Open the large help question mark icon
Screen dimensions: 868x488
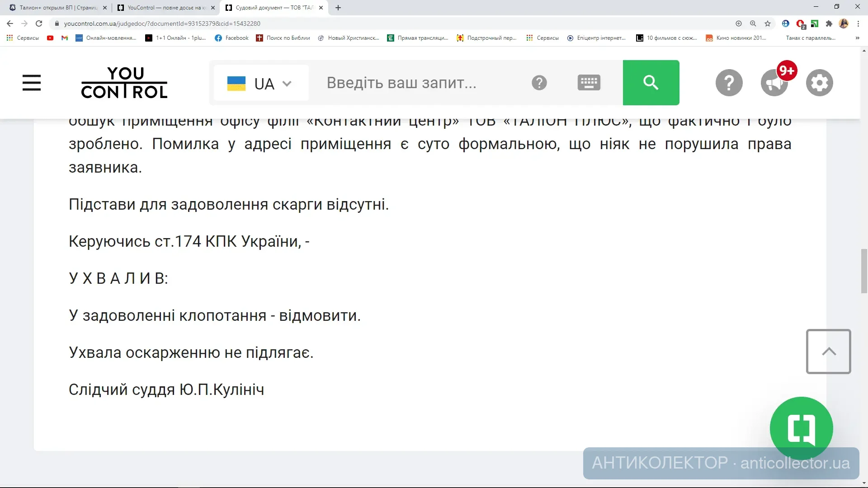point(729,83)
